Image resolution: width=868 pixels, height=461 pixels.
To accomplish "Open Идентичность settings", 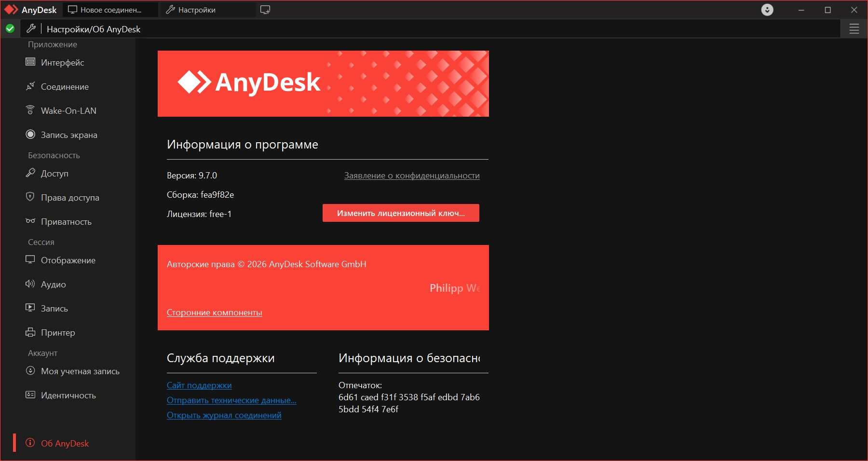I will point(68,395).
